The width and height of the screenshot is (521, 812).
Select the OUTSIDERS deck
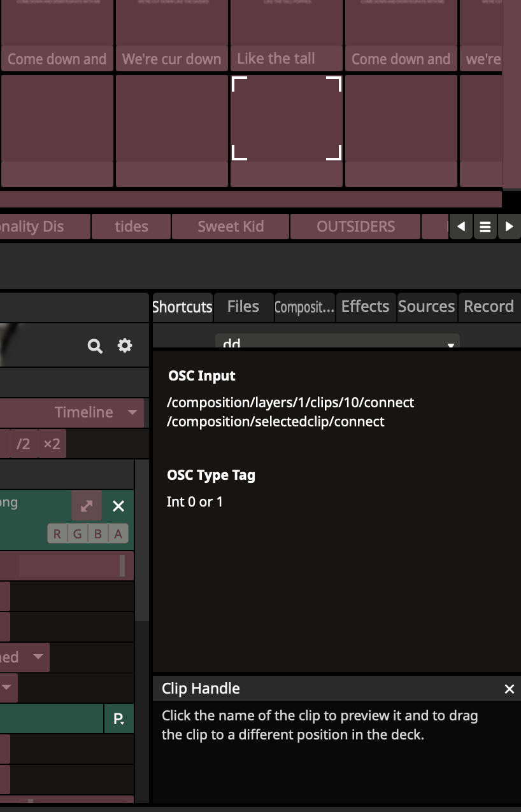coord(355,227)
